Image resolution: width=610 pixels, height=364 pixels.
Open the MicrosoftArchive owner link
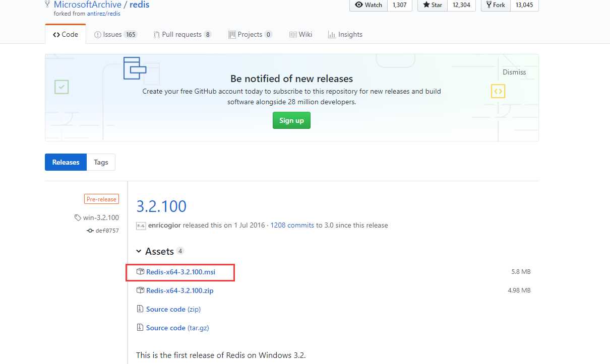point(88,5)
